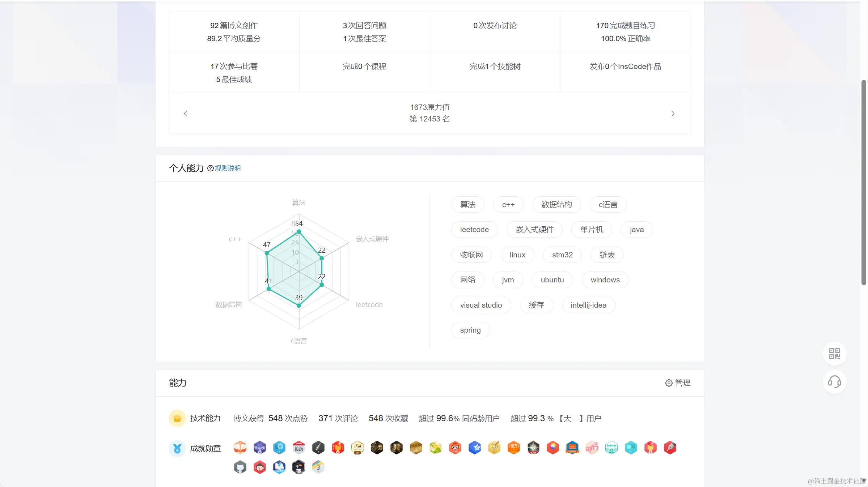Go to next stats slide arrow
Screen dimensions: 868x487
(673, 114)
